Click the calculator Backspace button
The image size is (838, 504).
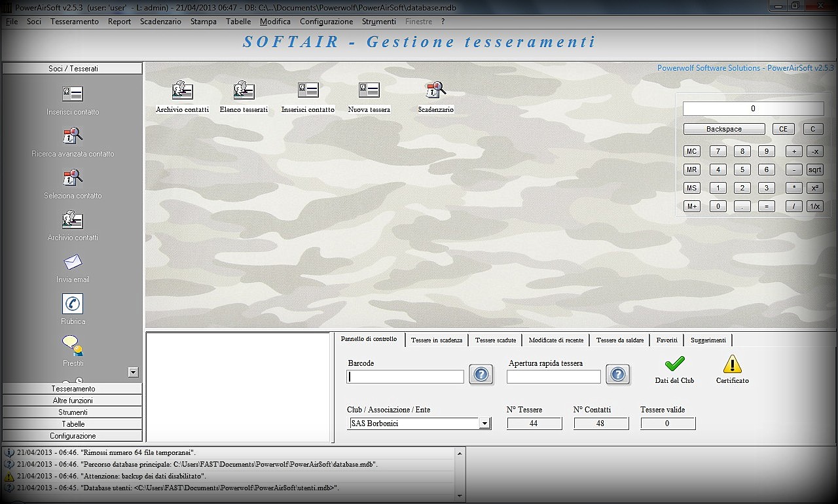(x=724, y=129)
